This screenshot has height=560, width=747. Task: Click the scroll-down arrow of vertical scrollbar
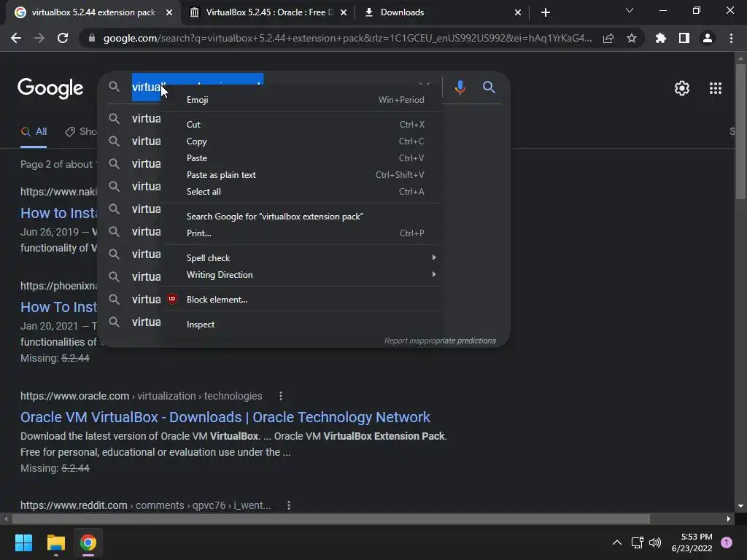tap(740, 506)
